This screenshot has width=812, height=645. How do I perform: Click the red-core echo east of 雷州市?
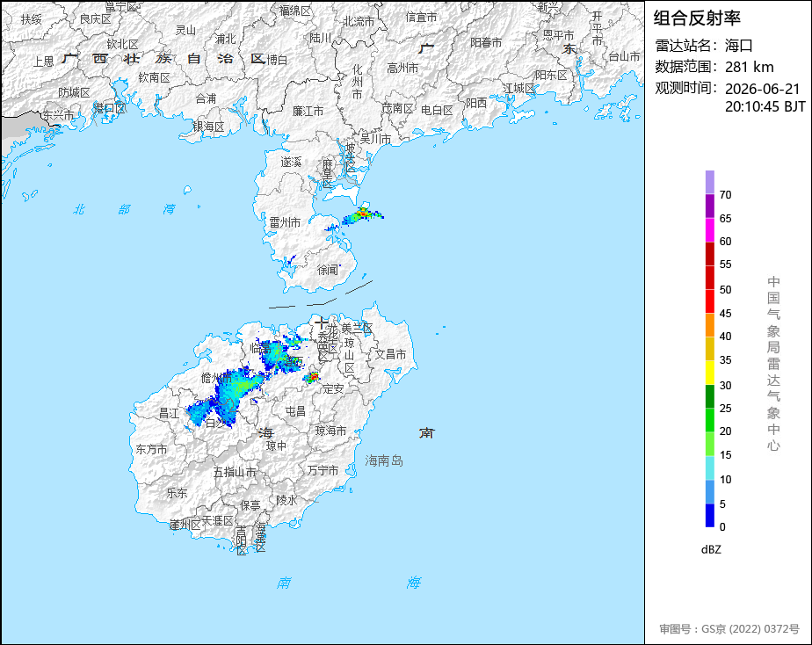click(364, 213)
